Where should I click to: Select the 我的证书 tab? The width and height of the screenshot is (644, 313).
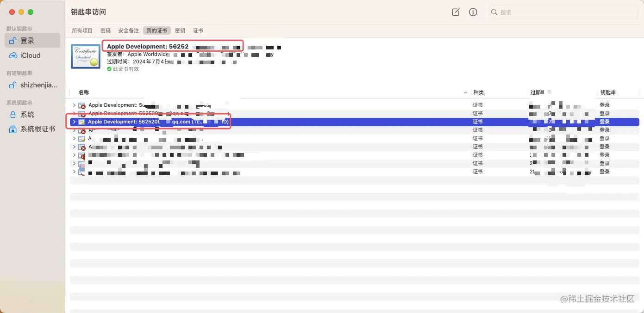[x=157, y=31]
